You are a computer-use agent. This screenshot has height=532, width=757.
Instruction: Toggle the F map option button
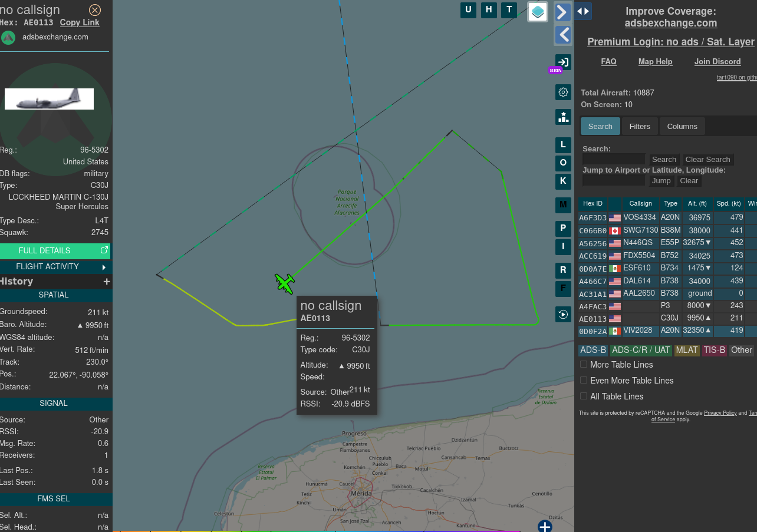coord(563,289)
